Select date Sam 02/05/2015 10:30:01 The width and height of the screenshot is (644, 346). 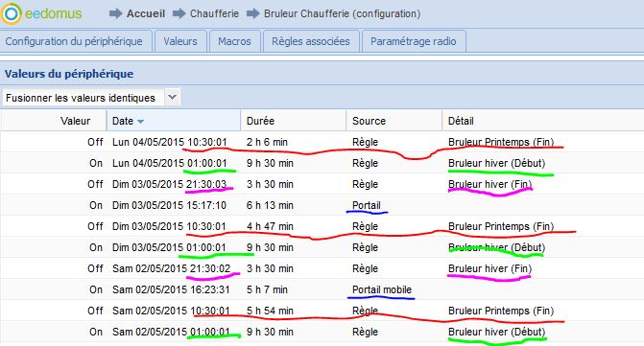click(171, 311)
